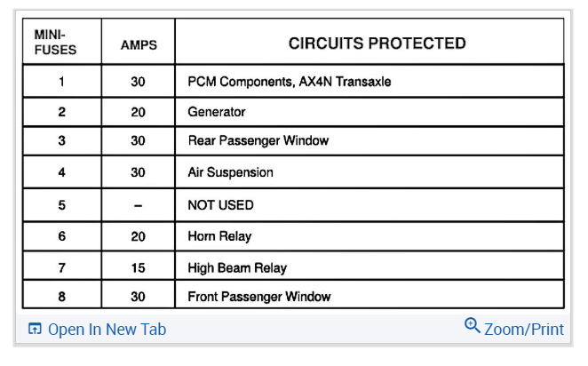Click fuse number 1 cell

tap(62, 82)
